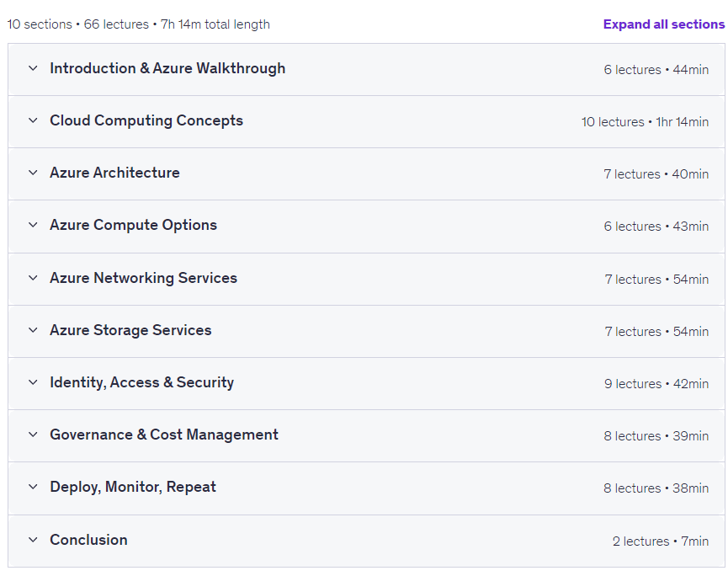The height and width of the screenshot is (576, 728).
Task: Open the Azure Architecture section title
Action: (x=114, y=173)
